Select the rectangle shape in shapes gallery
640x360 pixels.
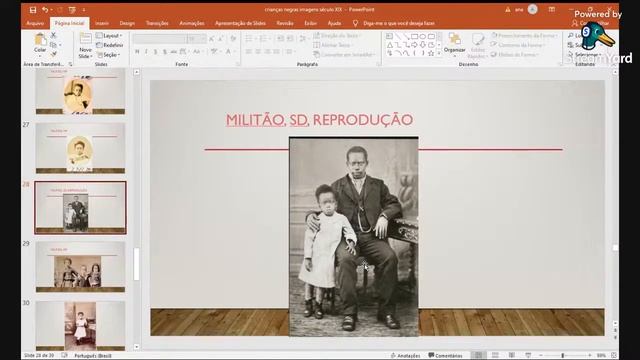coord(415,36)
